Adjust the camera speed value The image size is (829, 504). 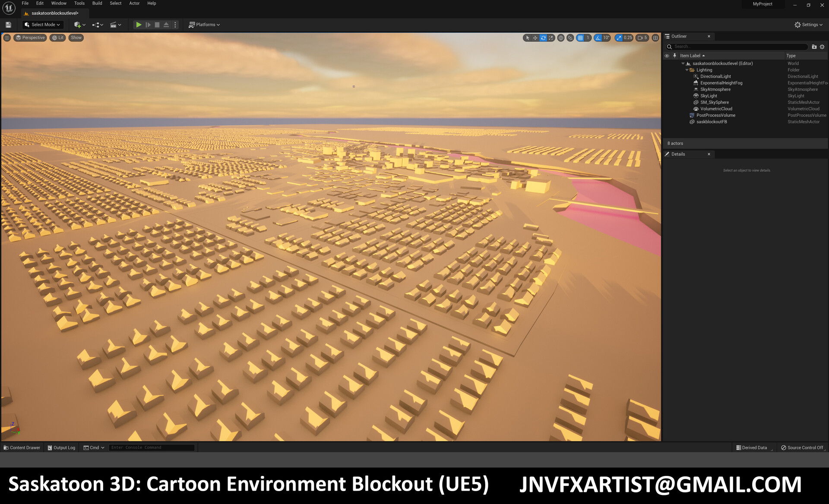[642, 38]
